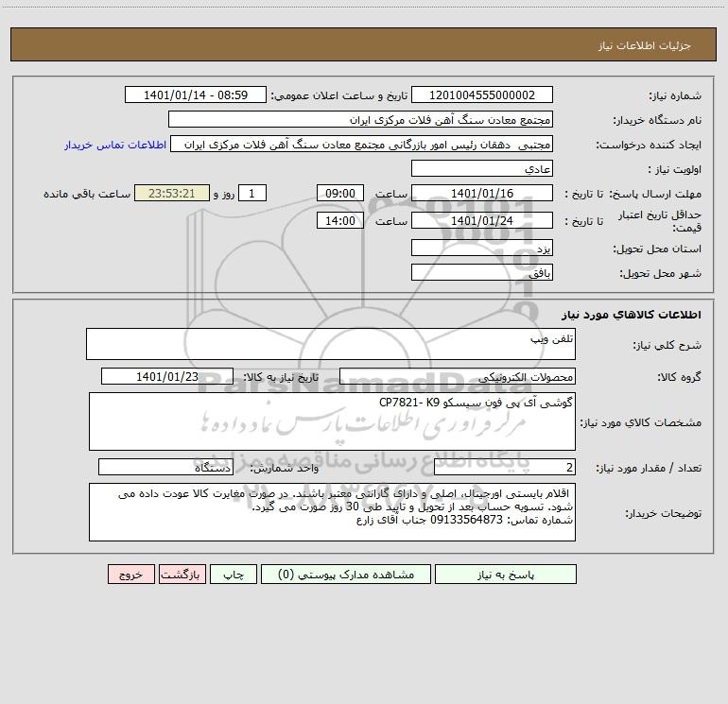This screenshot has height=704, width=728.
Task: Click the label ایجاد کننده درخواست
Action: point(649,145)
